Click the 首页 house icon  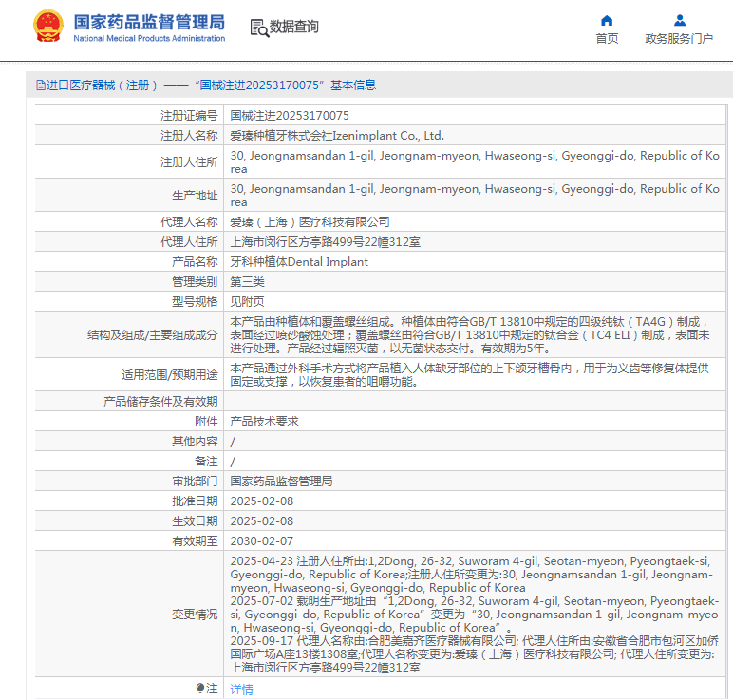click(607, 20)
